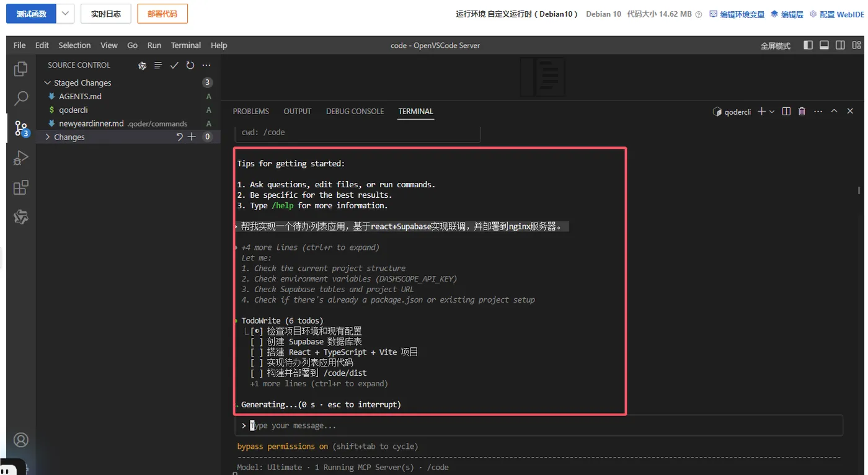Image resolution: width=868 pixels, height=475 pixels.
Task: Click the SOURCE CONTROL panel title
Action: click(x=79, y=65)
